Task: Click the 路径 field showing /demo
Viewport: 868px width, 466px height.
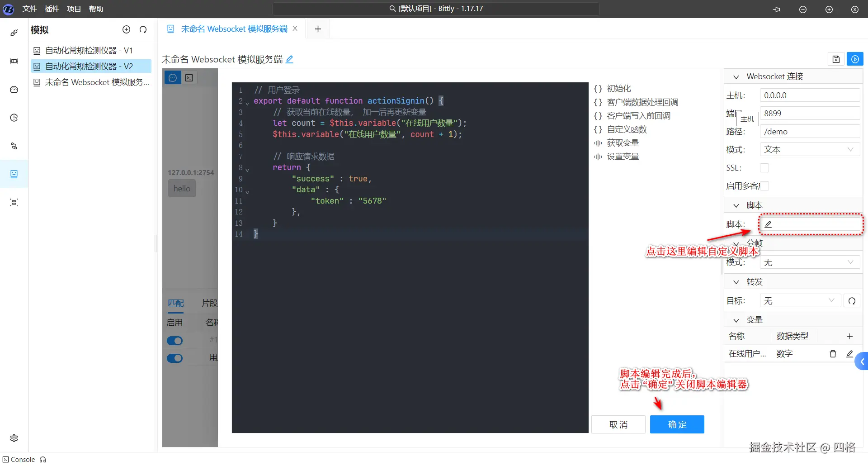Action: (x=810, y=132)
